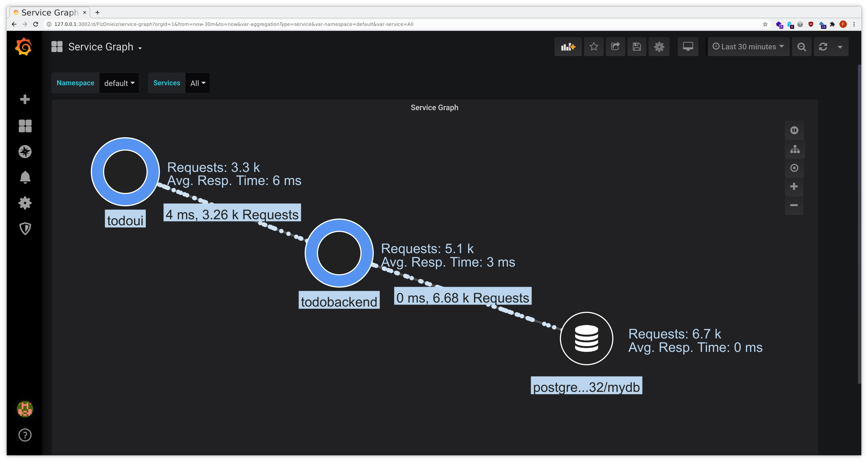Open dashboard settings with the gear icon
This screenshot has height=462, width=868.
tap(659, 47)
